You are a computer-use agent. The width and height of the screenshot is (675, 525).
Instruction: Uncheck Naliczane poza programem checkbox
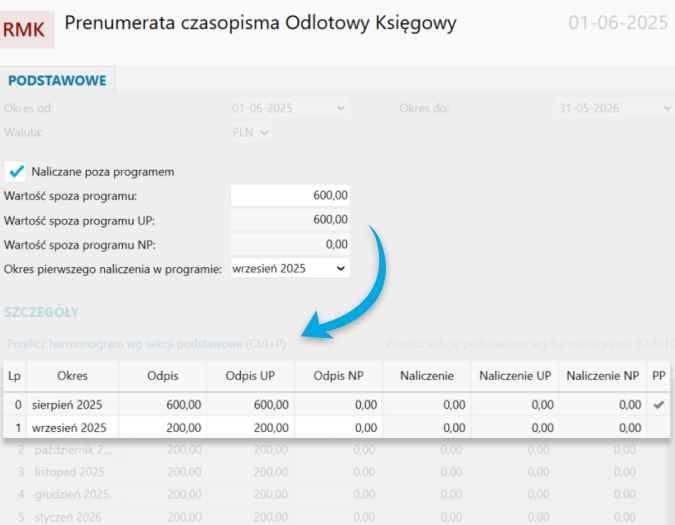(16, 172)
